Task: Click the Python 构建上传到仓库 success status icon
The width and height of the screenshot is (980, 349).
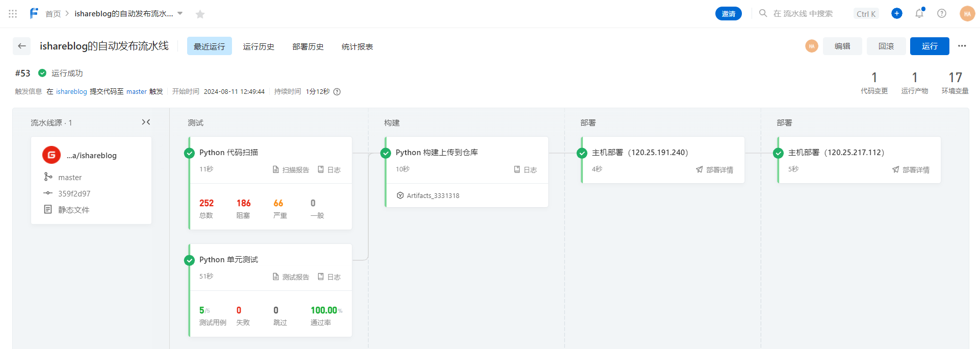Action: 385,153
